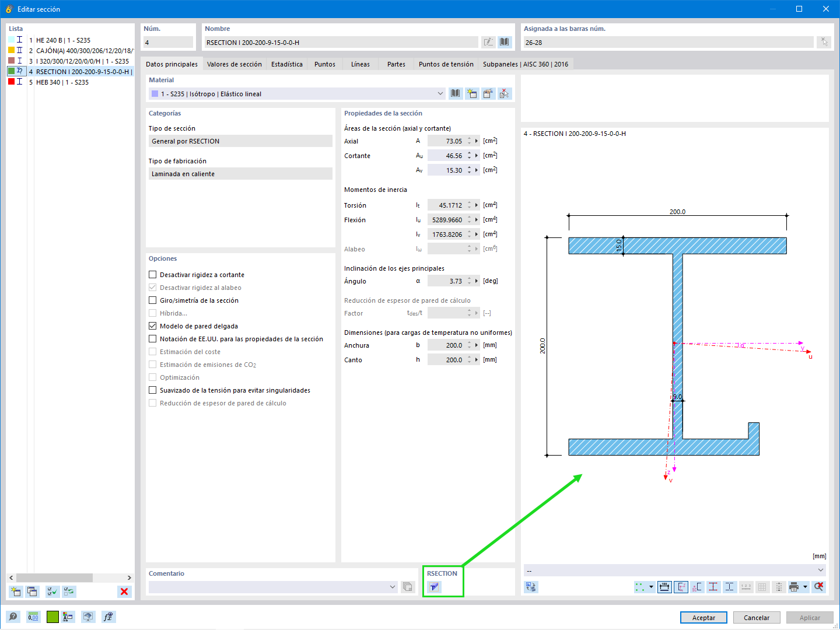Delete the material assignment
Image resolution: width=840 pixels, height=630 pixels.
click(x=504, y=93)
